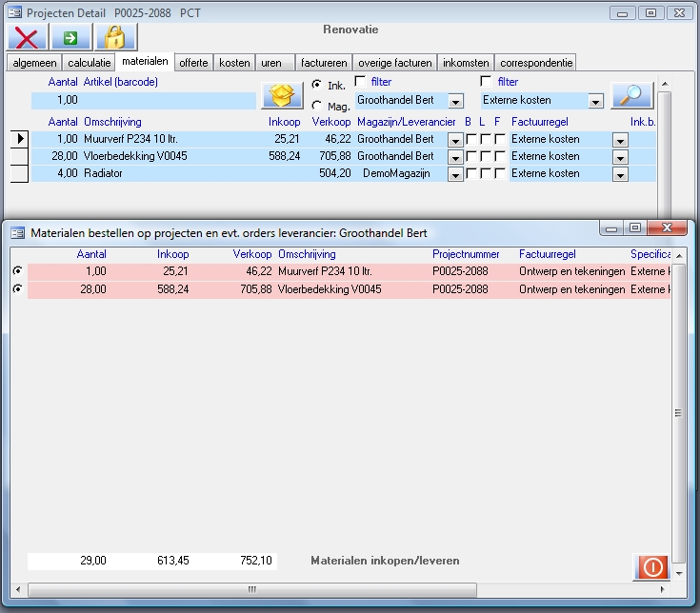Go to the factureren tab

click(324, 63)
